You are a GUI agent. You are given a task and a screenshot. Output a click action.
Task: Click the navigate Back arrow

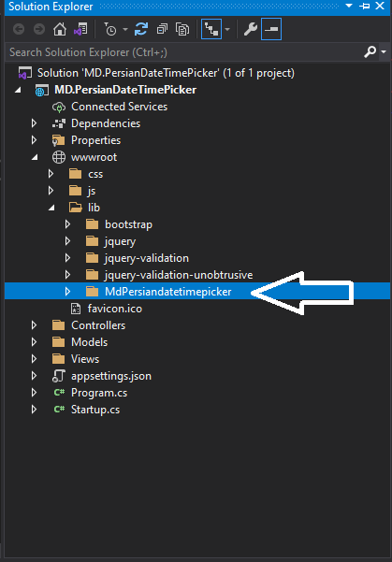tap(19, 29)
